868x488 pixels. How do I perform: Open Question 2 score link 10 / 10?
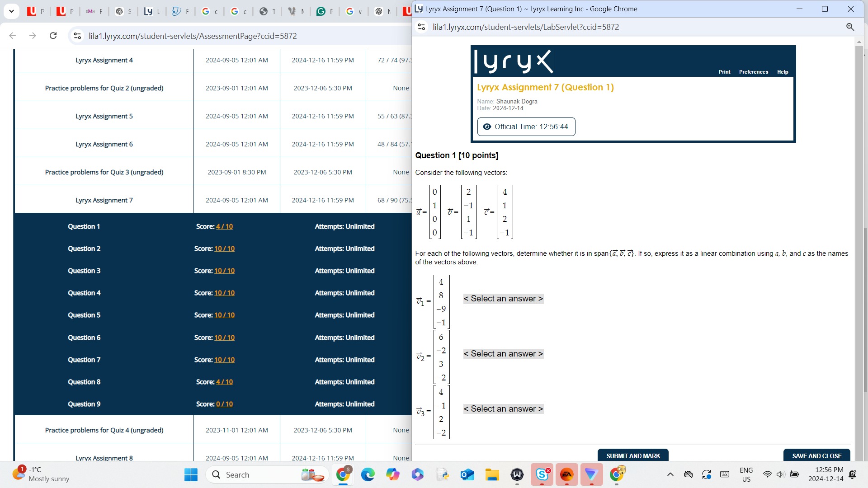pyautogui.click(x=224, y=249)
